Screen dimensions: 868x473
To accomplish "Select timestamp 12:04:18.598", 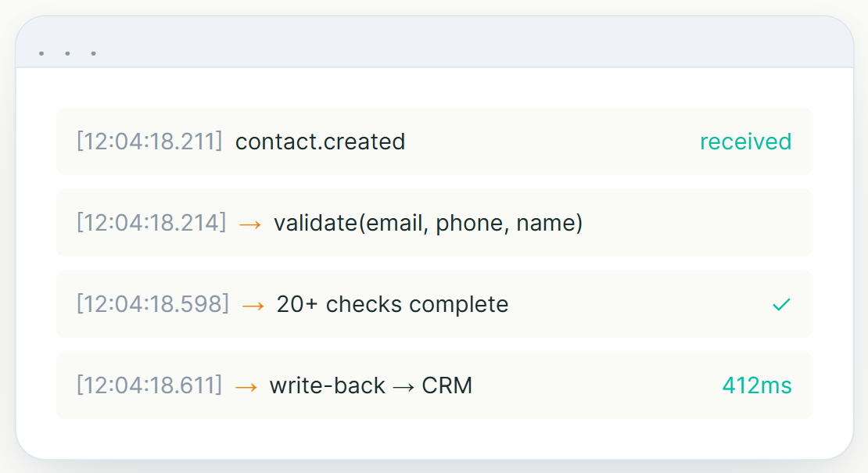I will 152,305.
